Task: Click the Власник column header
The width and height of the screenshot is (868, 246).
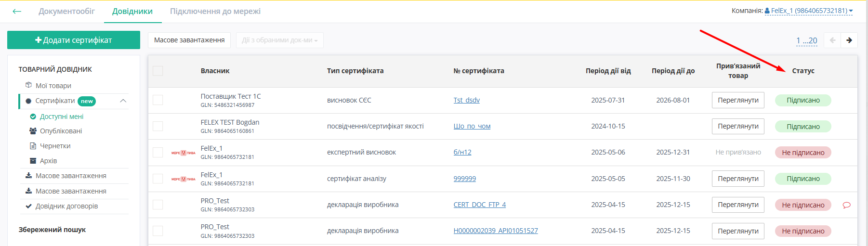Action: coord(215,71)
